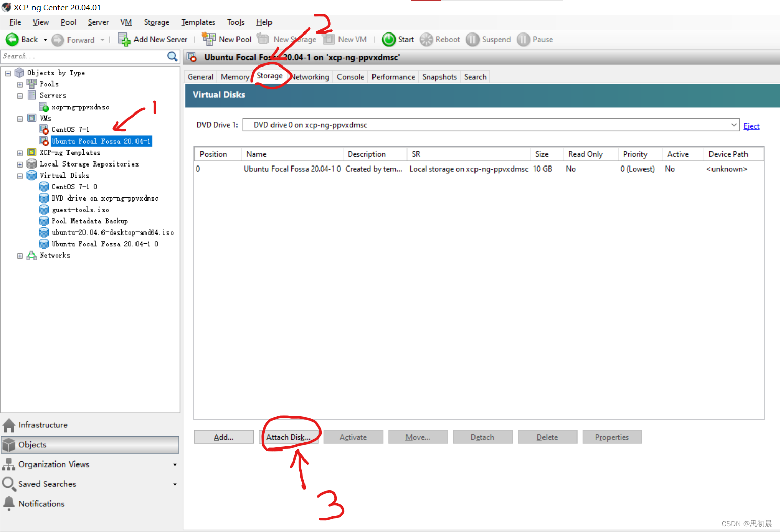Select xcp-ng-ppvxdmsc server in tree
Image resolution: width=780 pixels, height=532 pixels.
tap(80, 107)
